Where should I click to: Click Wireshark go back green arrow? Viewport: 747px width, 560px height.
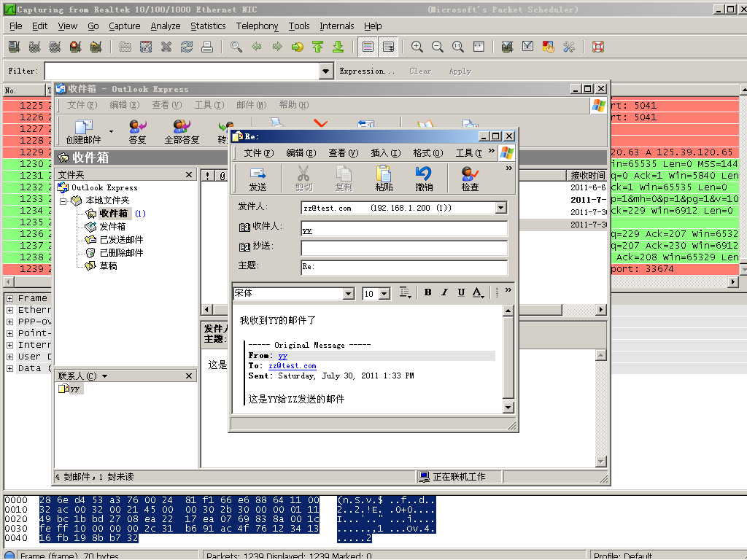(x=257, y=46)
